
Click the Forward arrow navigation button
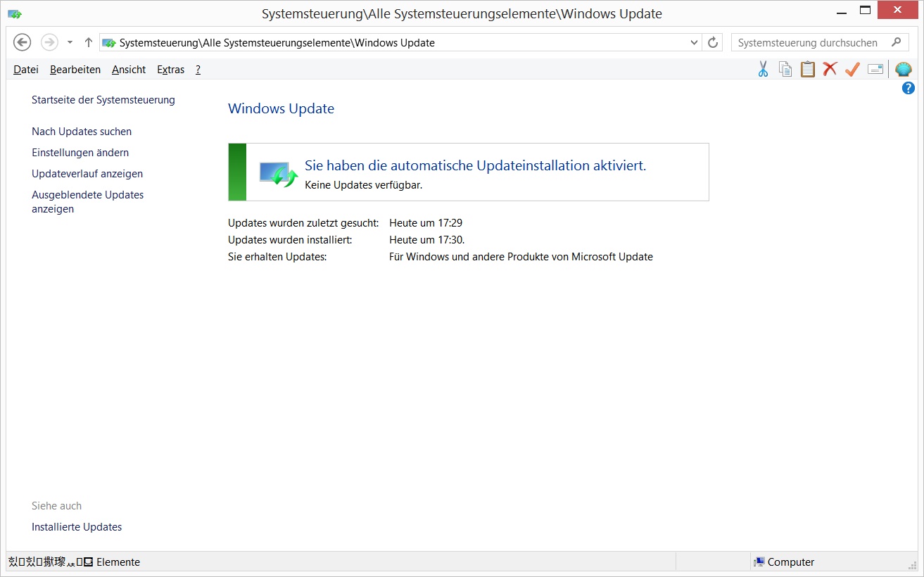click(49, 42)
